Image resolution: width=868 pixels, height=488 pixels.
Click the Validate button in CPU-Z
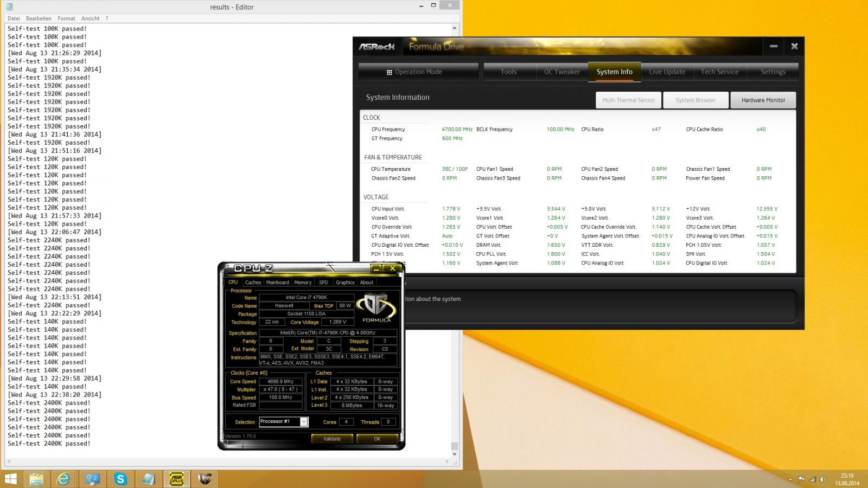(332, 439)
